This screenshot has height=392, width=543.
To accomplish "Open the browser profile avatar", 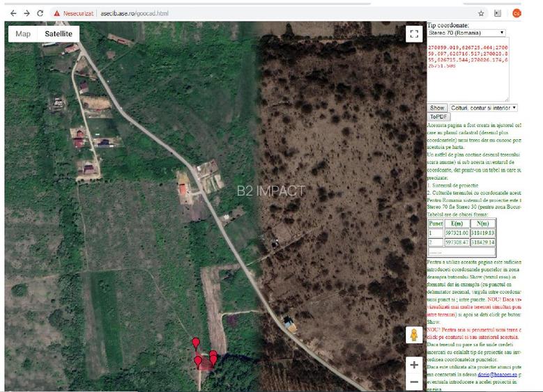I will coord(517,13).
